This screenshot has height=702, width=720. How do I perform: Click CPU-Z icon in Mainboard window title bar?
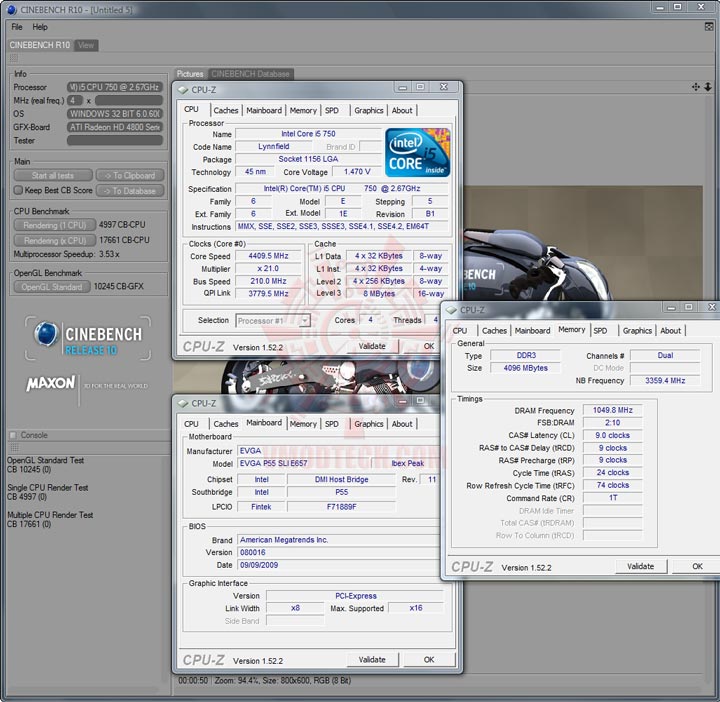click(183, 404)
